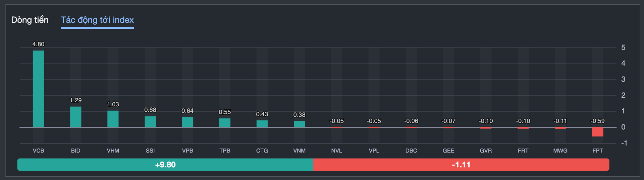Click the red FPT negative bar
Screen dimensions: 644x180
[597, 132]
